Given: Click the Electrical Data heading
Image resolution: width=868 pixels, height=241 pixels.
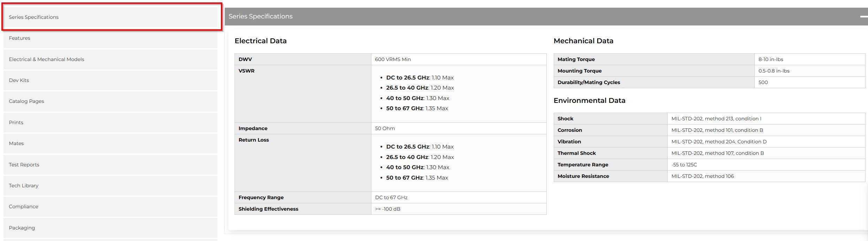Looking at the screenshot, I should tap(261, 41).
